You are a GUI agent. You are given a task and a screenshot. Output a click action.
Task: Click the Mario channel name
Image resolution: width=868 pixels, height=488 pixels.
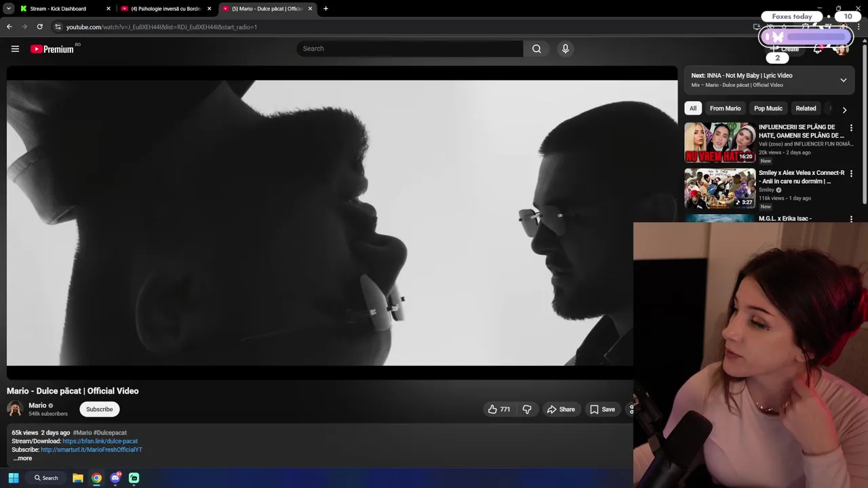coord(37,405)
